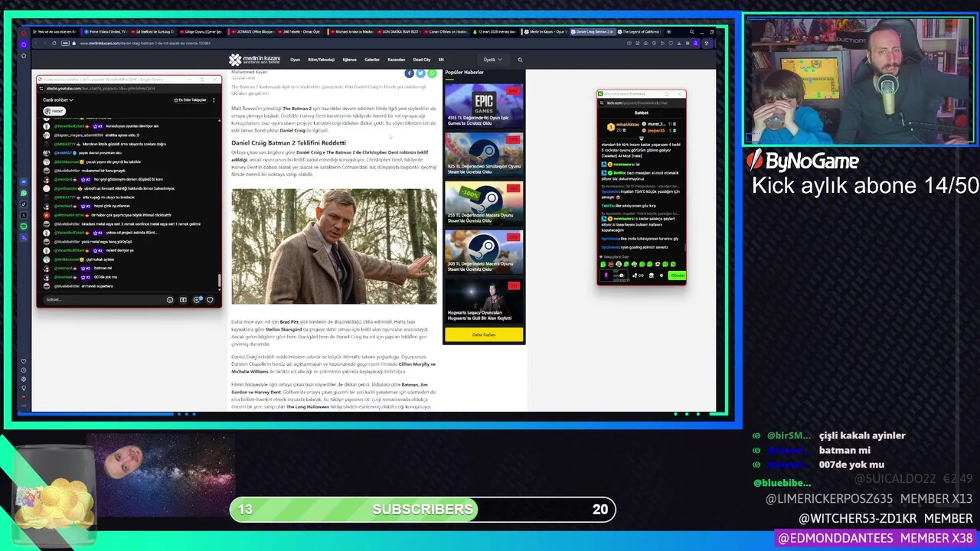Click the heart icon in lower browser sidebar

pos(24,361)
